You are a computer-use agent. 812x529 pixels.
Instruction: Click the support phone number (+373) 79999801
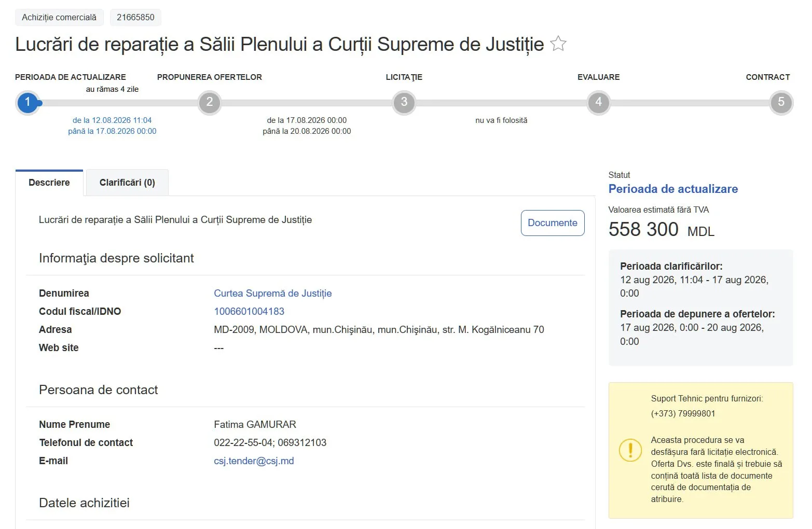[x=683, y=414]
